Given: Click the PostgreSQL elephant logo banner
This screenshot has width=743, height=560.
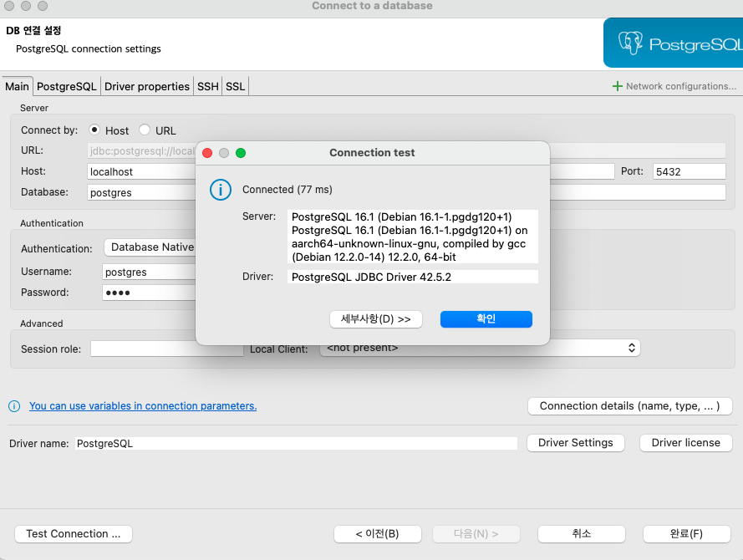Looking at the screenshot, I should click(673, 43).
